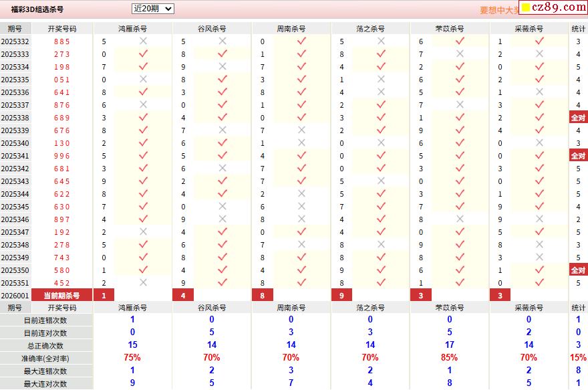The image size is (588, 390).
Task: Click 采薇 gray cross for 2025346
Action: pyautogui.click(x=539, y=219)
